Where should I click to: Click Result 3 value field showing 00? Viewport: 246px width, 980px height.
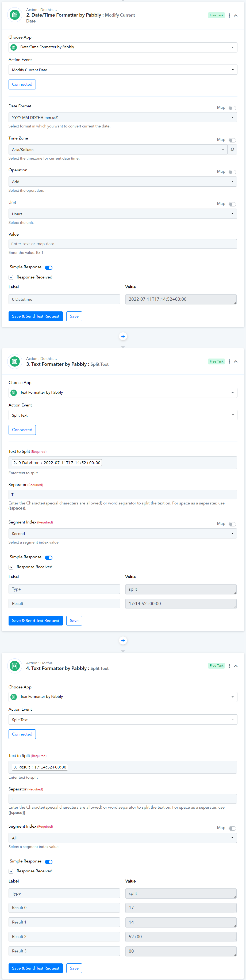point(181,951)
